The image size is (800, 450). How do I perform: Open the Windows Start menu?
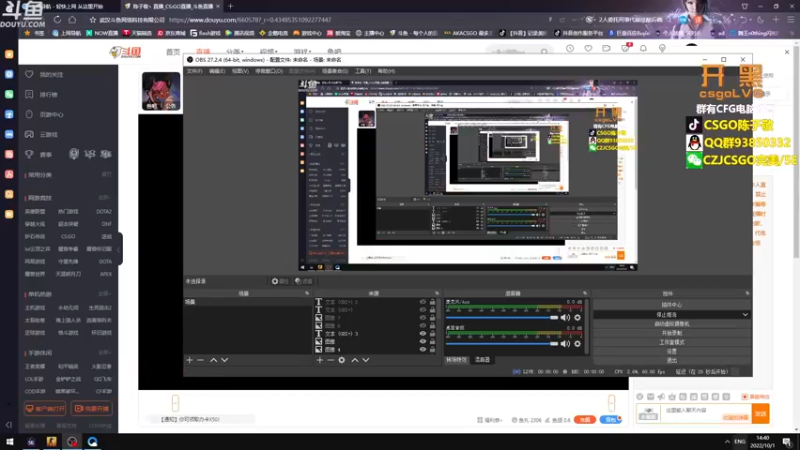pyautogui.click(x=9, y=442)
